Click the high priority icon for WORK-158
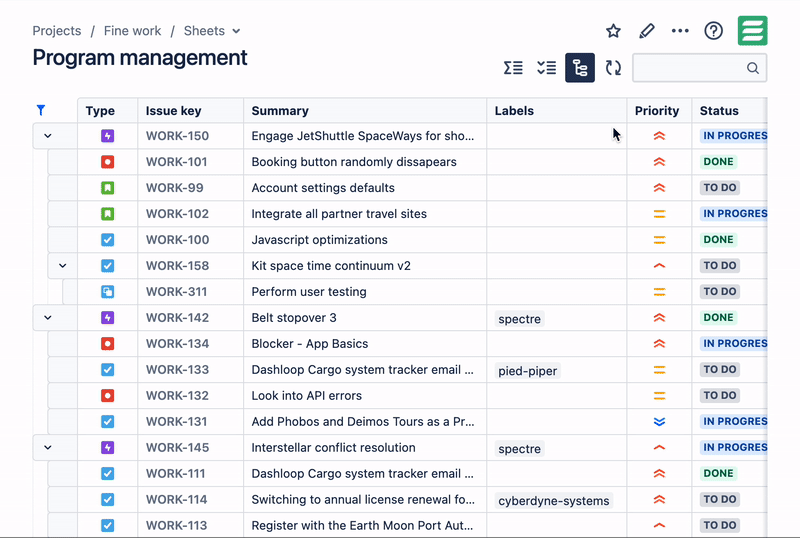Image resolution: width=800 pixels, height=538 pixels. click(x=659, y=265)
